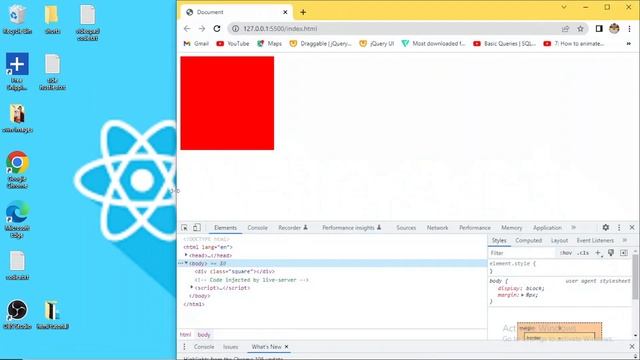
Task: Show hidden bookmarks chevron
Action: (x=629, y=43)
